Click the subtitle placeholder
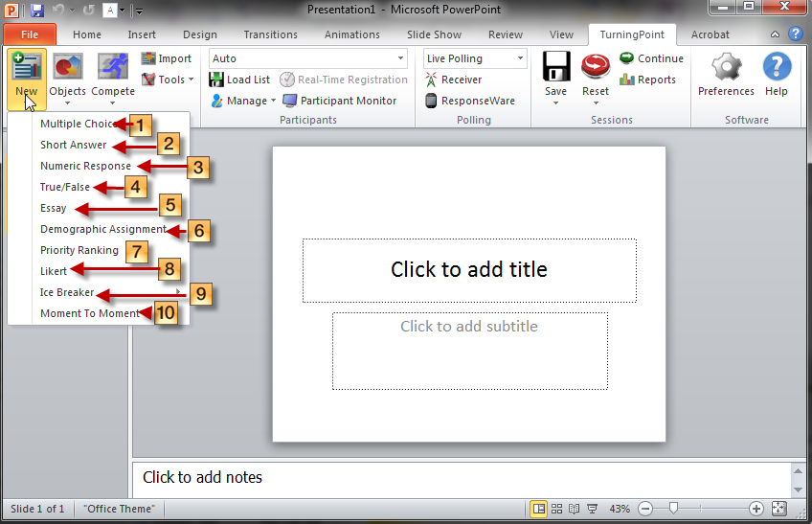812x524 pixels. (470, 351)
